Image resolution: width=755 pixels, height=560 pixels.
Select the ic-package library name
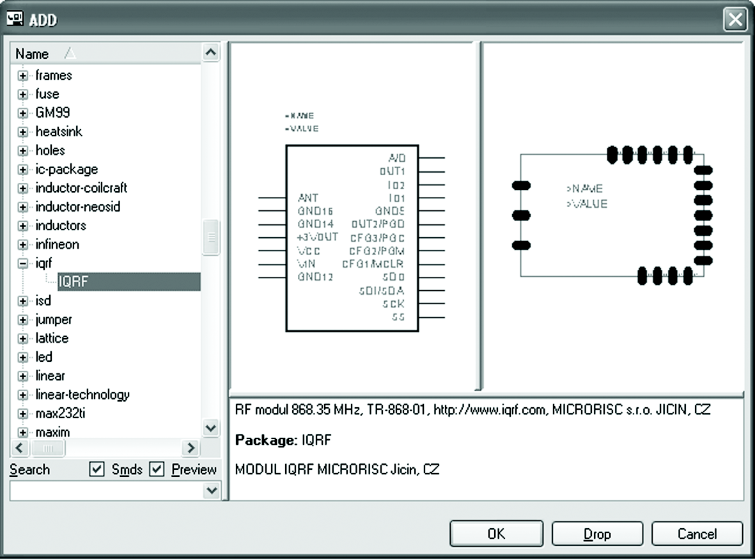[x=66, y=169]
